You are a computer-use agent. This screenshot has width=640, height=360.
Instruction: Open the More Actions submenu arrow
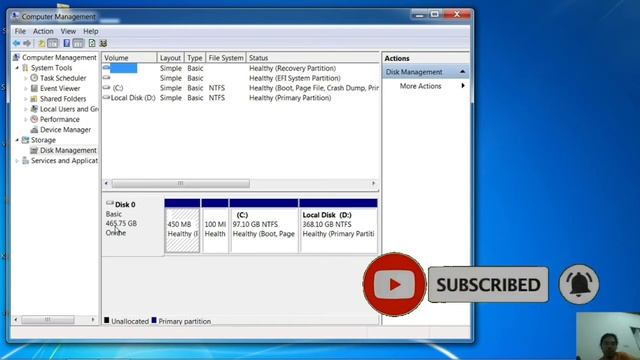(x=463, y=86)
